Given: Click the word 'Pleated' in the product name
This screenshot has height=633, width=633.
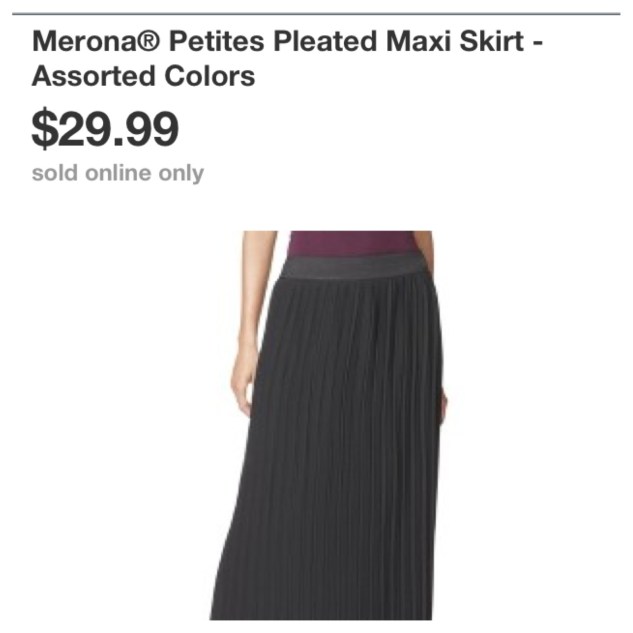Looking at the screenshot, I should tap(325, 41).
